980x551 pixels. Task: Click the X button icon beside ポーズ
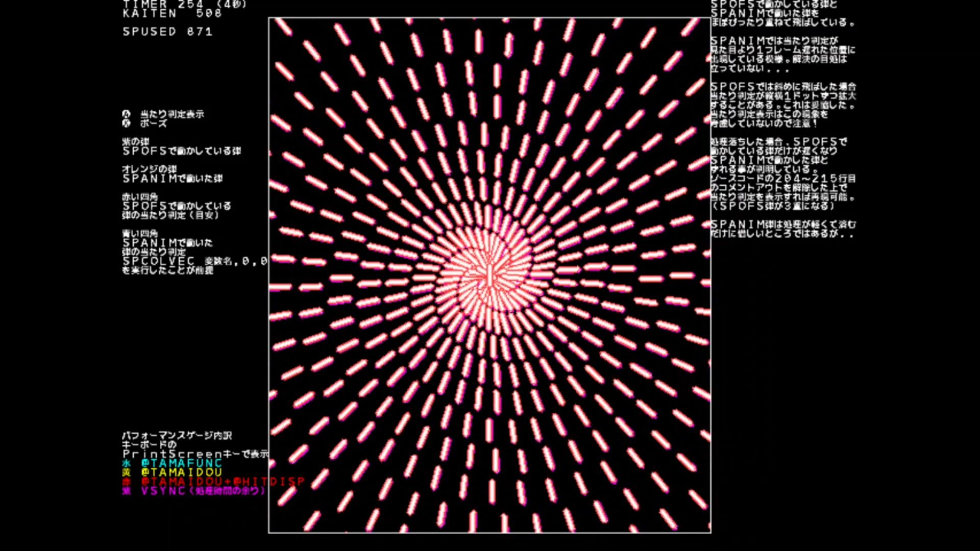127,123
